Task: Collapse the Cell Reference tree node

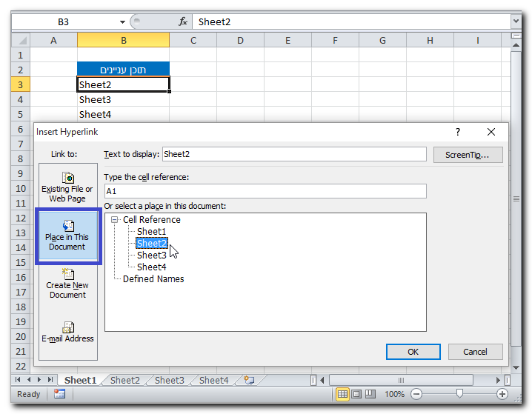Action: [x=115, y=220]
